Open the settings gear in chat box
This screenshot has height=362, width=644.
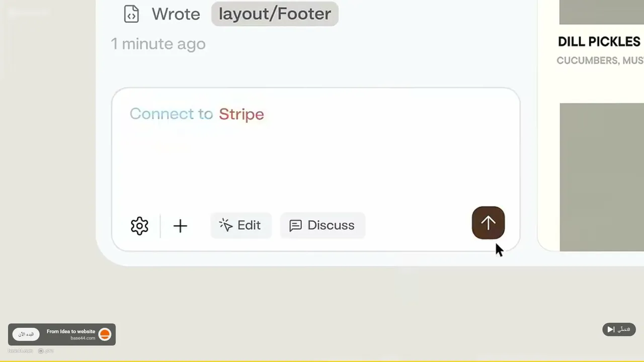click(x=139, y=226)
